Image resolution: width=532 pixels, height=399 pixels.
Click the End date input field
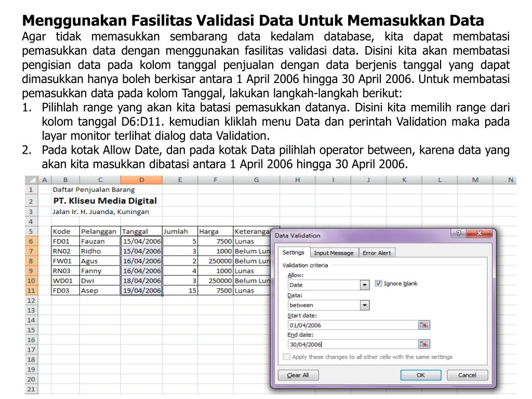(x=353, y=344)
